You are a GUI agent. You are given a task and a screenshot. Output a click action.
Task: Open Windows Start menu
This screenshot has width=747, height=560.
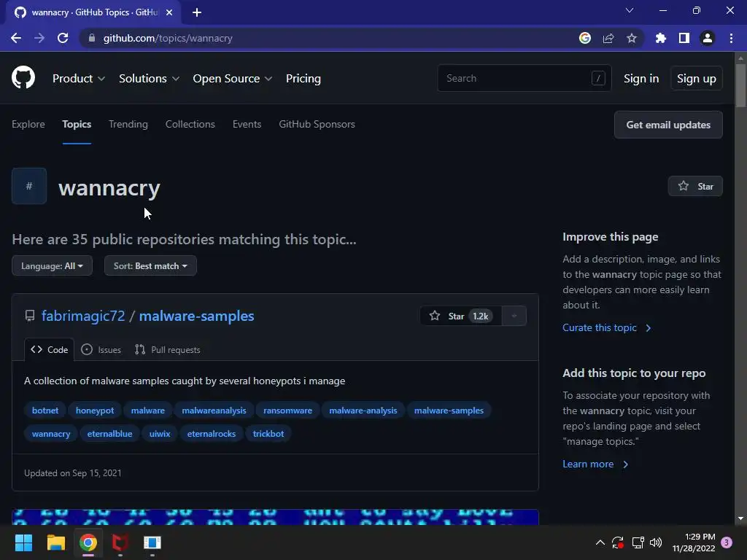click(23, 542)
